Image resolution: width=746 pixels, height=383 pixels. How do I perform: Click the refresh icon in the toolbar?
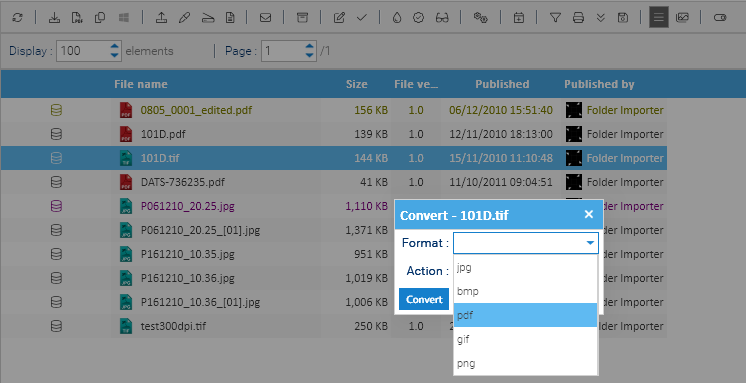18,18
